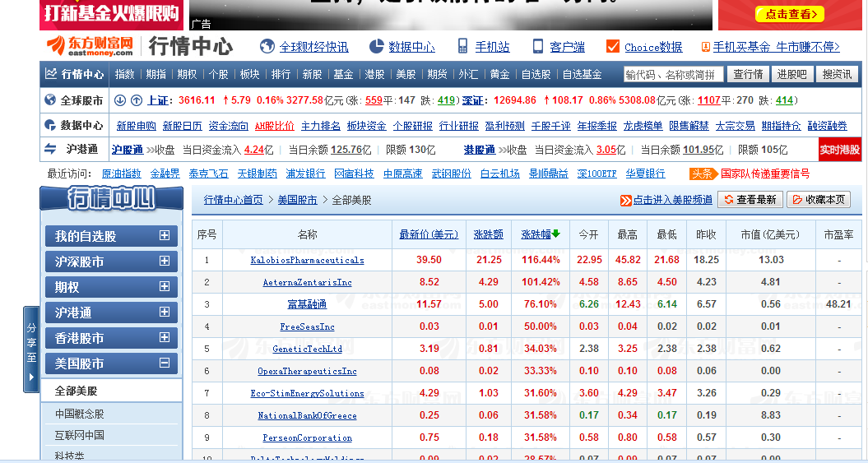868x463 pixels.
Task: Open the AH股比价 link
Action: [275, 126]
